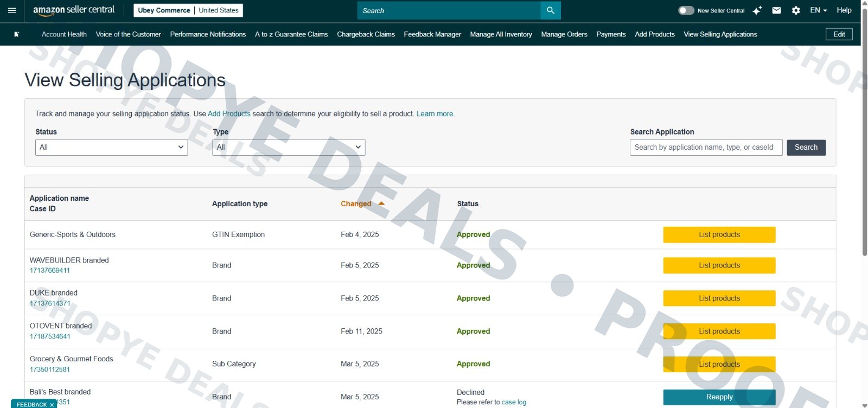
Task: Open the Help link
Action: point(844,10)
